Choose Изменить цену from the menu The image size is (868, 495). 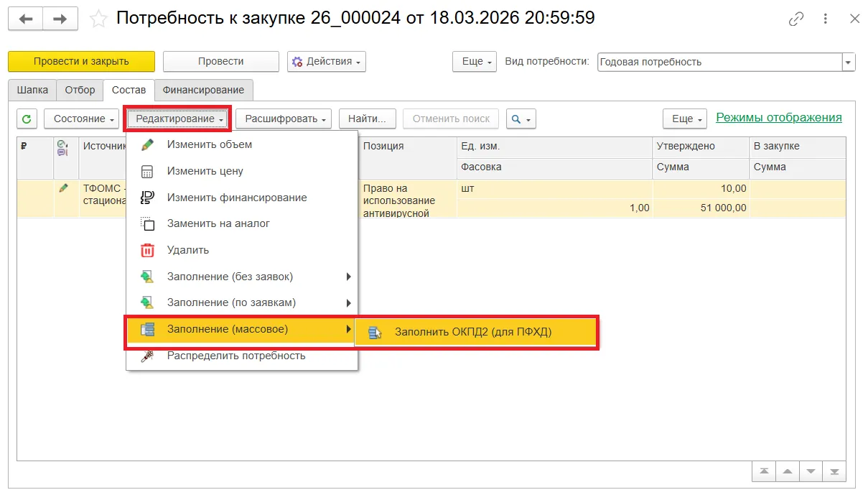(x=242, y=171)
